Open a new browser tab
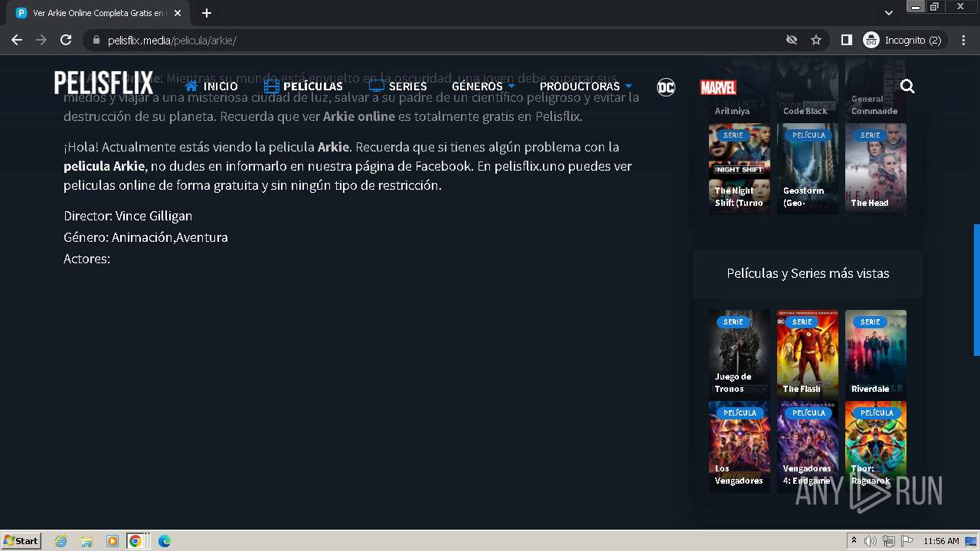980x551 pixels. click(x=207, y=13)
